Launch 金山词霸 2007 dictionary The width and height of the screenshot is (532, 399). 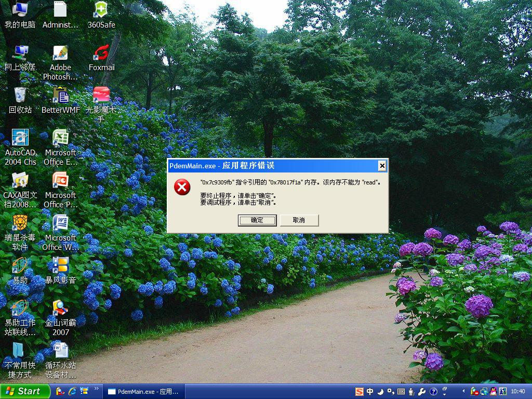point(61,312)
